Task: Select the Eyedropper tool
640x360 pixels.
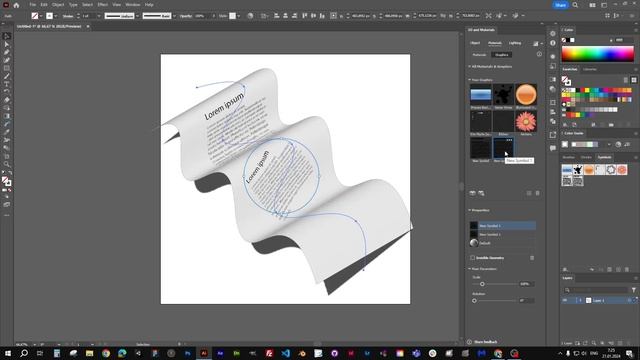Action: click(x=7, y=132)
